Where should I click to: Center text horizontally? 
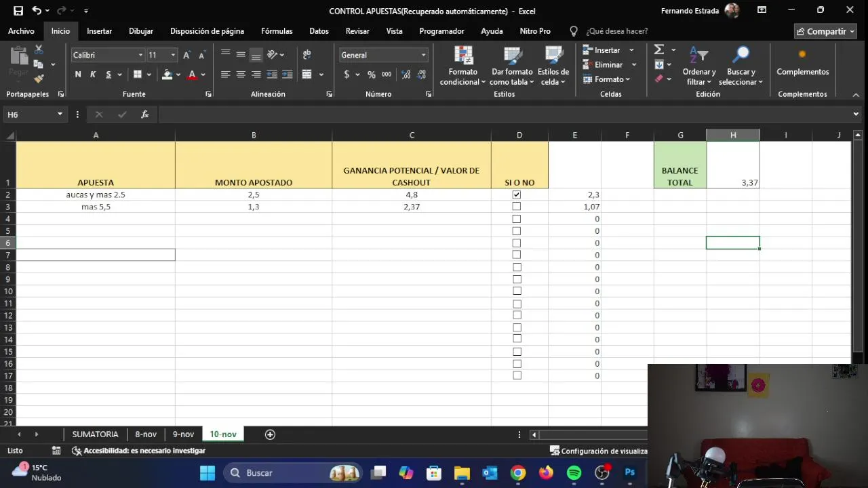241,75
